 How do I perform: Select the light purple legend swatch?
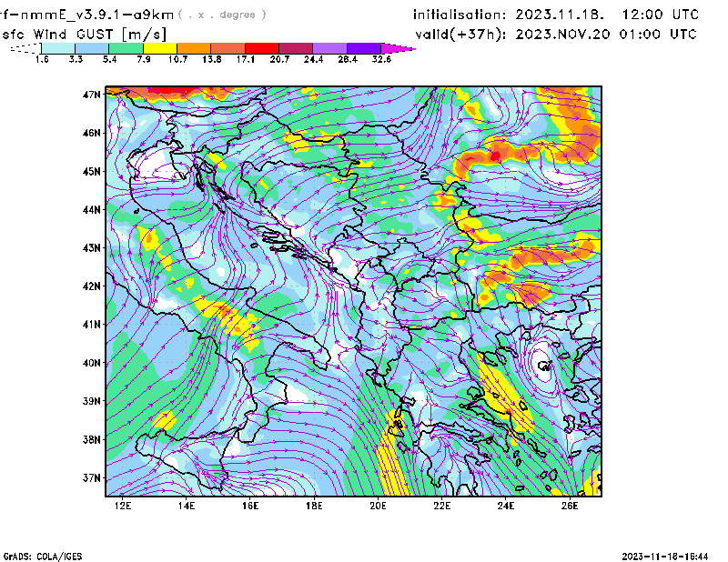coord(329,48)
